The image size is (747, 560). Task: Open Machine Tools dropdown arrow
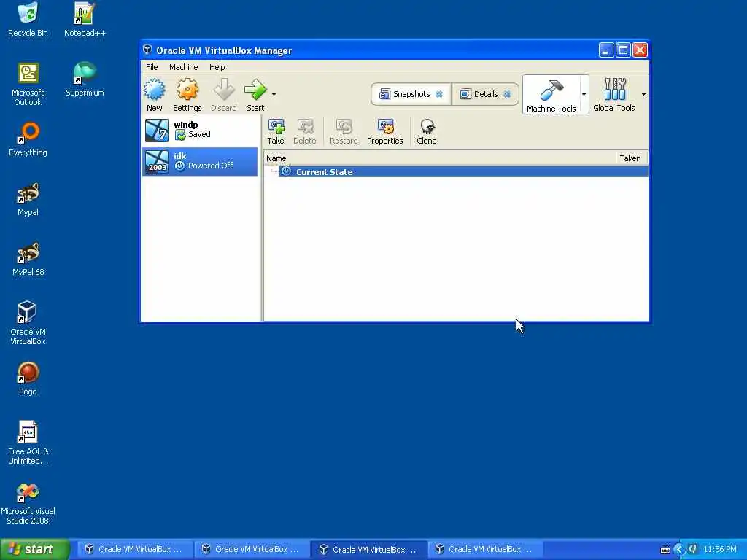(x=584, y=94)
